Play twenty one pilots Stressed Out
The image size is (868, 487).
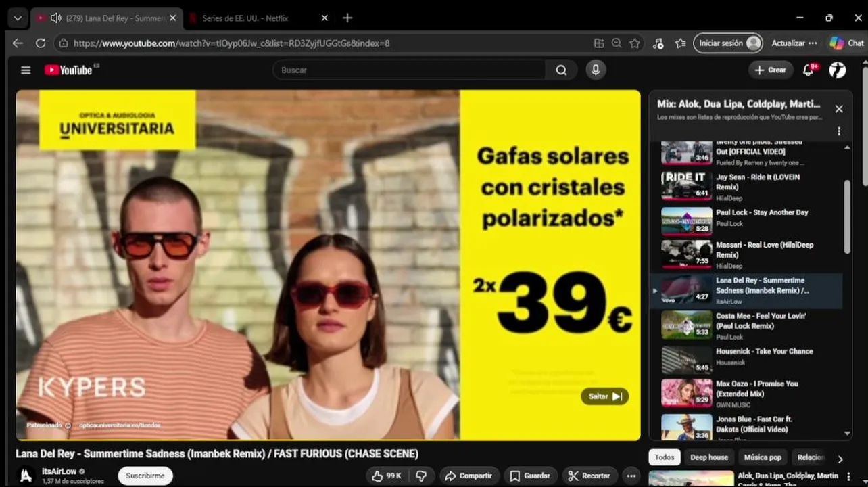pos(746,153)
